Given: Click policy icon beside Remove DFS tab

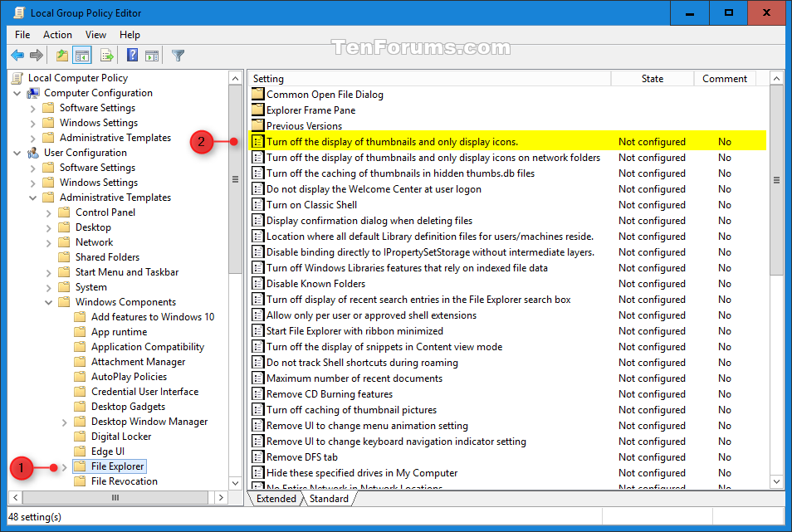Looking at the screenshot, I should point(258,456).
